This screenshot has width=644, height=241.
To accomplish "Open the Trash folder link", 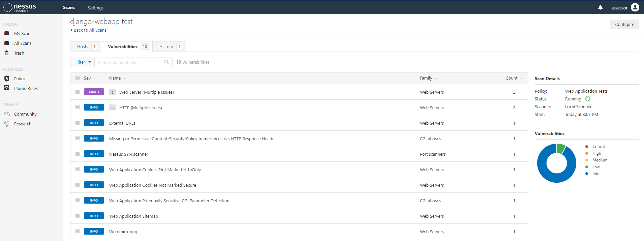I will [x=19, y=53].
